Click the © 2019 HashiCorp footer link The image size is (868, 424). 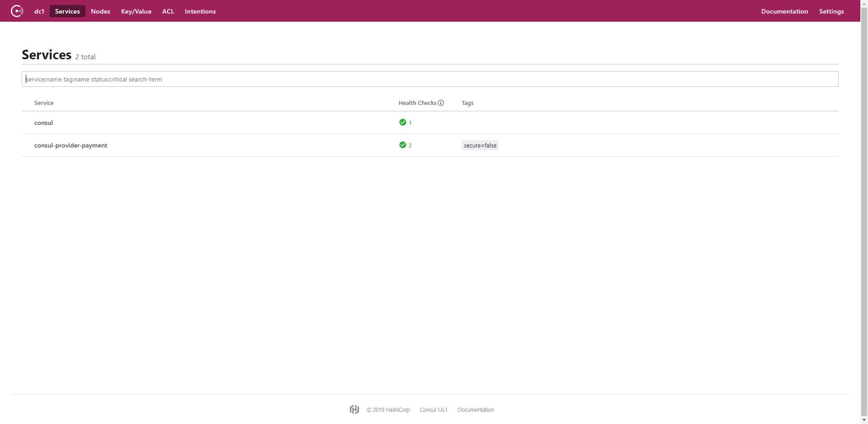pyautogui.click(x=388, y=410)
